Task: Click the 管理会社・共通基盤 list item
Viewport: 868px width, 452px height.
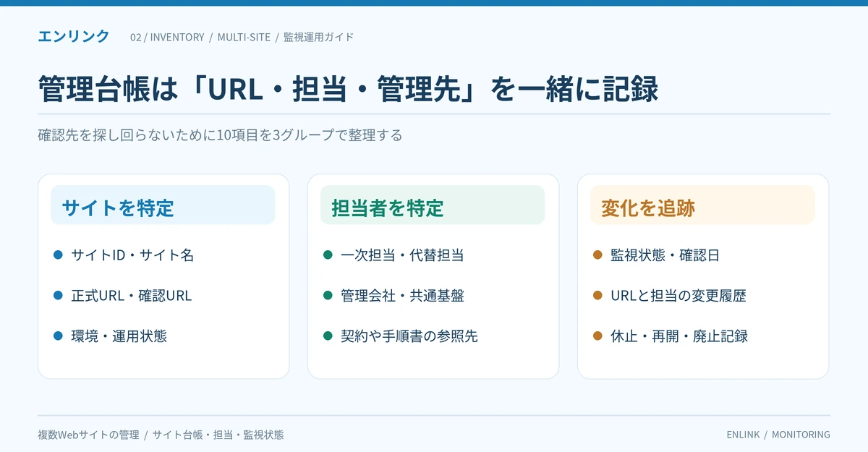Action: 402,295
